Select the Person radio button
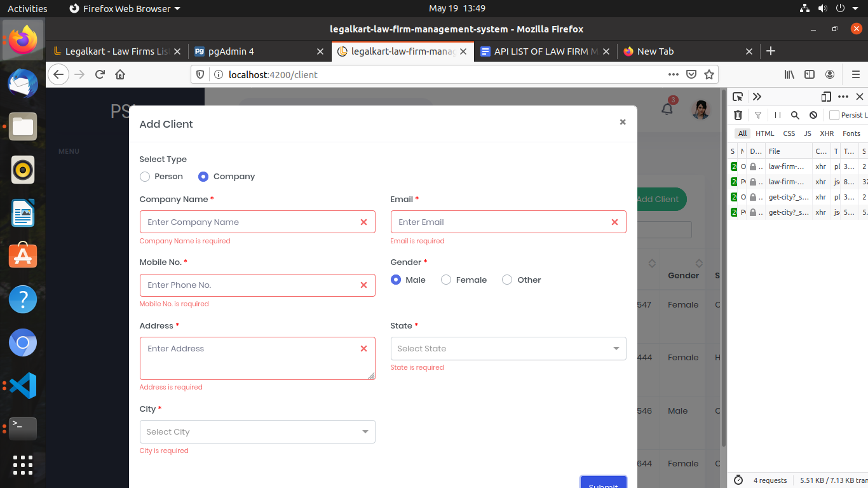This screenshot has height=488, width=868. click(x=145, y=177)
